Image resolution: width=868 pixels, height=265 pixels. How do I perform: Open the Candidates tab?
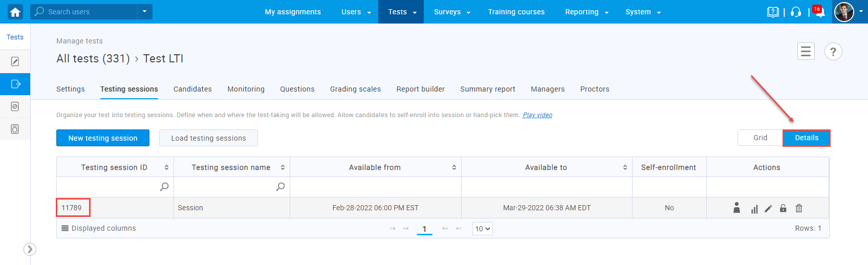pos(192,89)
